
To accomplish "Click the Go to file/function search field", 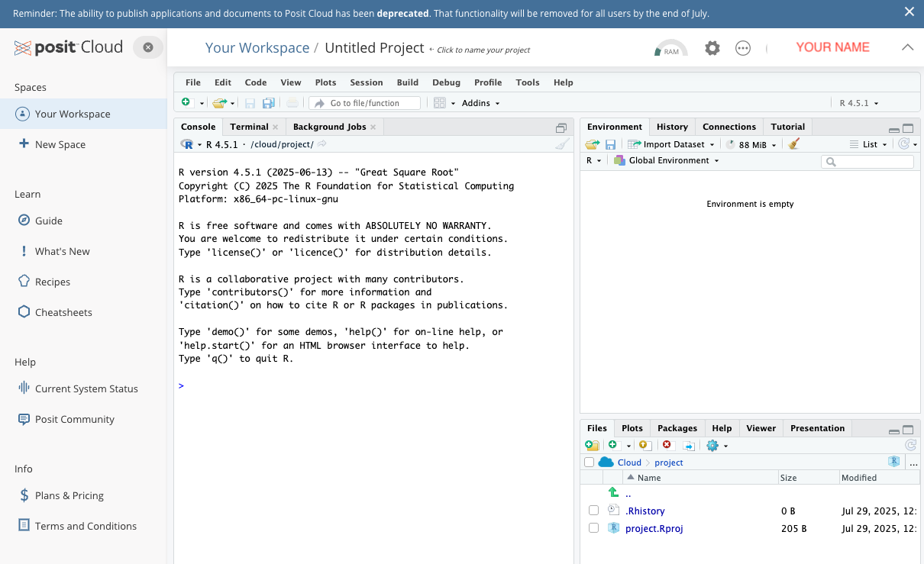I will [373, 103].
